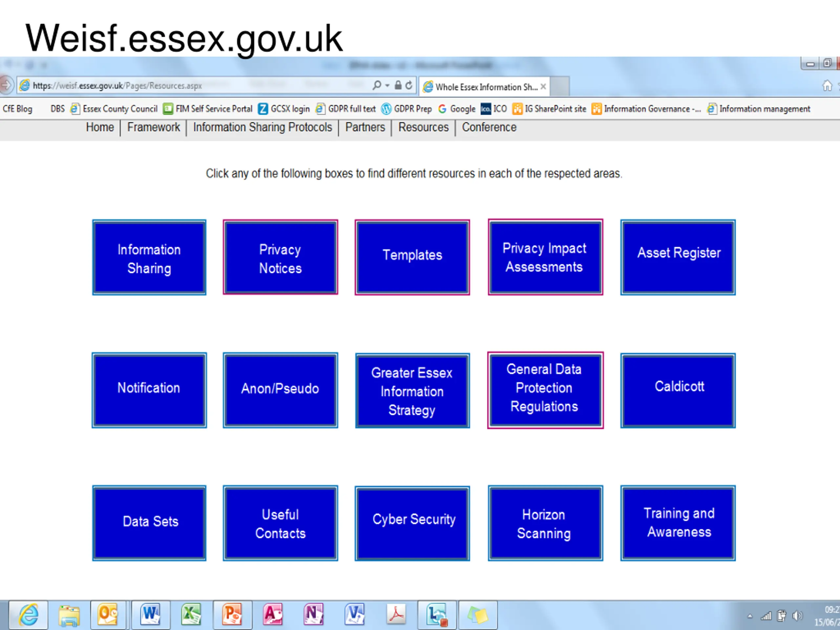Open Essex County Council bookmark
Screen dimensions: 840x630
pos(114,109)
